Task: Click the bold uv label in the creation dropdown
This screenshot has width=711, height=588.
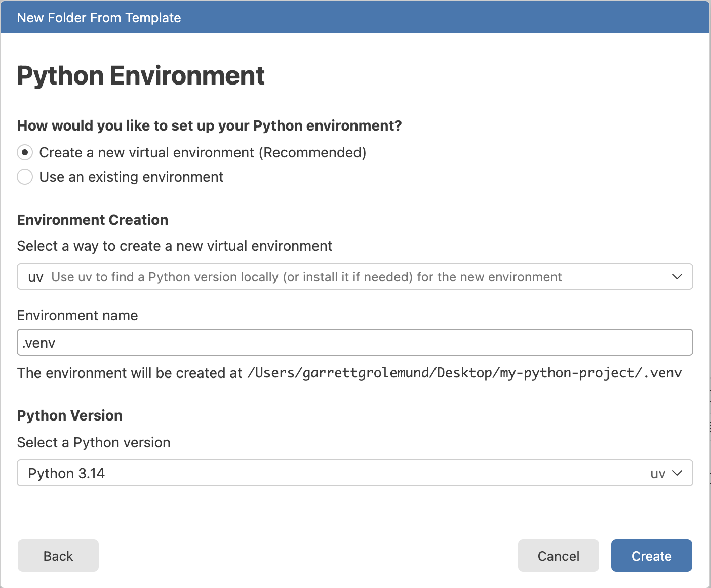Action: (x=35, y=277)
